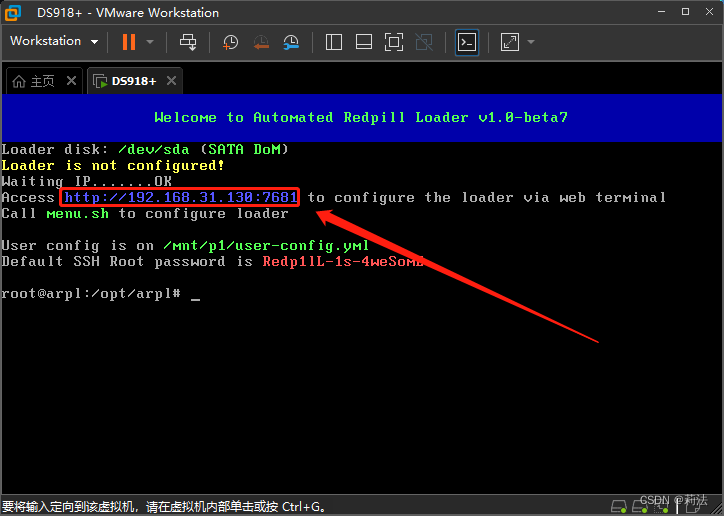Viewport: 724px width, 516px height.
Task: Toggle the thumbnail bar icon
Action: tap(364, 42)
